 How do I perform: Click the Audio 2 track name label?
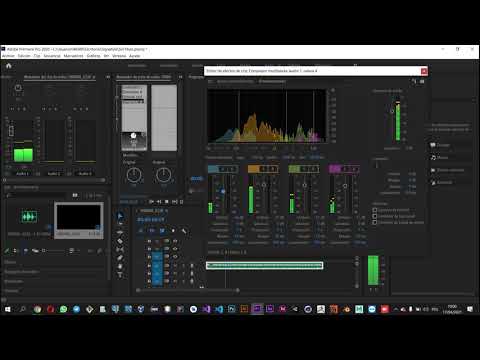[x=54, y=174]
